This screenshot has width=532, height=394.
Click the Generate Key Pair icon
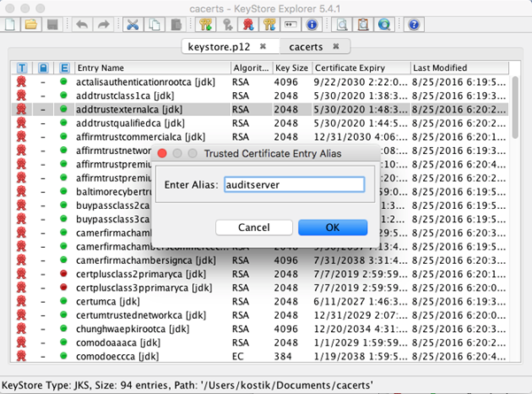coord(205,25)
